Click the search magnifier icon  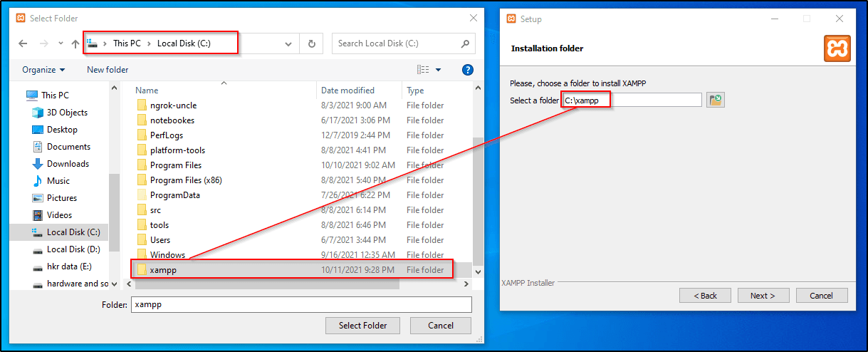(465, 43)
